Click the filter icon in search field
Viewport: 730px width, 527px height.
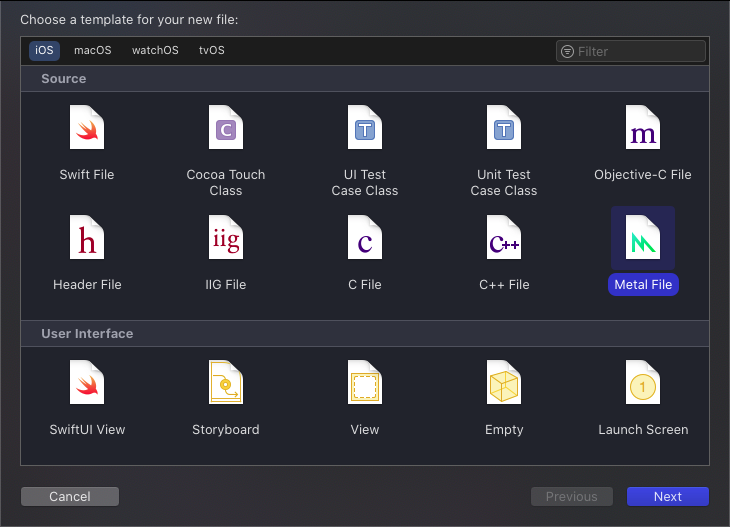pos(567,51)
